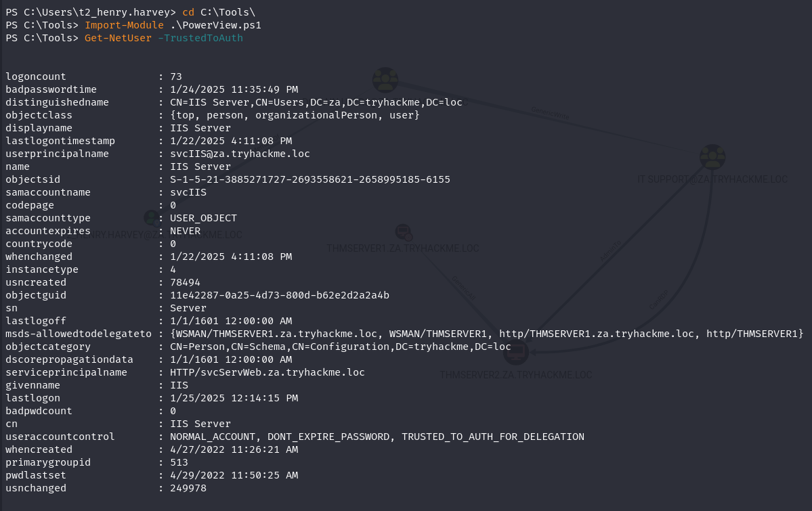Click the Import-Module command on line two
The height and width of the screenshot is (511, 812).
125,25
